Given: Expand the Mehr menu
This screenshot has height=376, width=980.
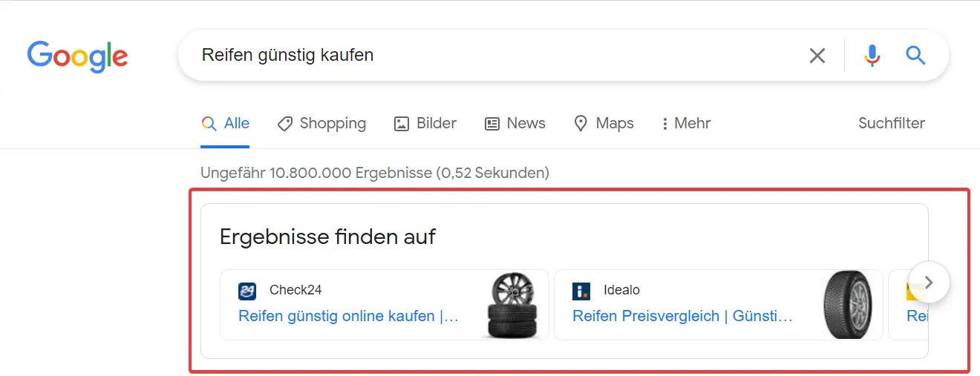Looking at the screenshot, I should tap(686, 124).
